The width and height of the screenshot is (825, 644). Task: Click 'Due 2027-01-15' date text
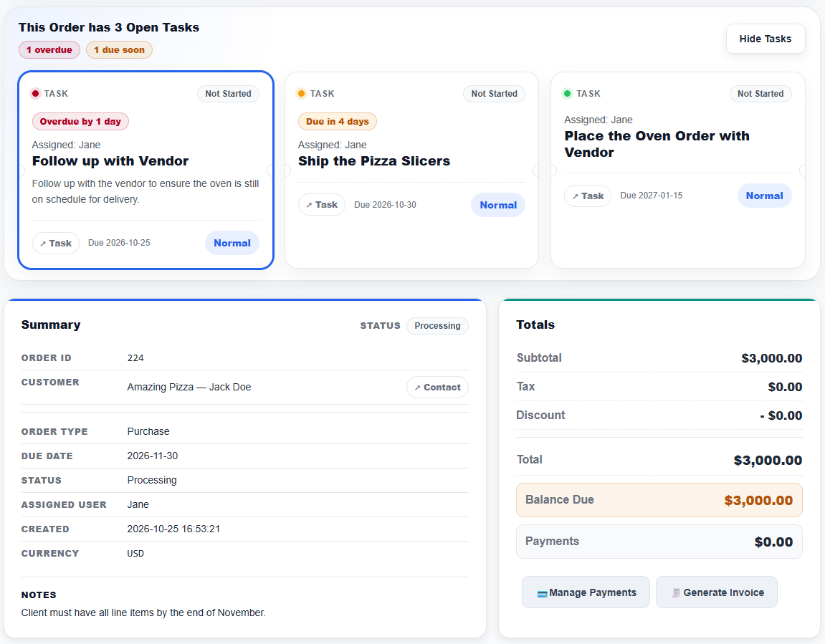(x=652, y=196)
